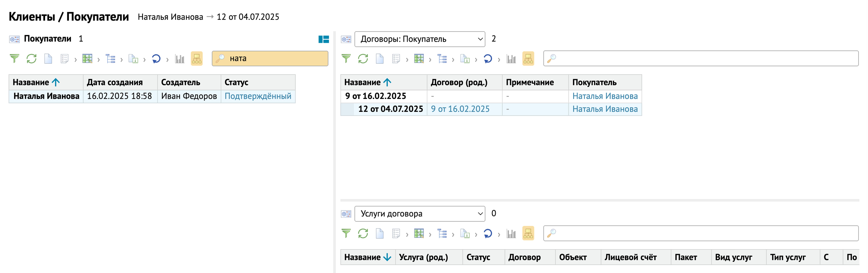Click the tree structure icon in the Услуги договора toolbar
Screen dimensions: 868x273
point(442,233)
